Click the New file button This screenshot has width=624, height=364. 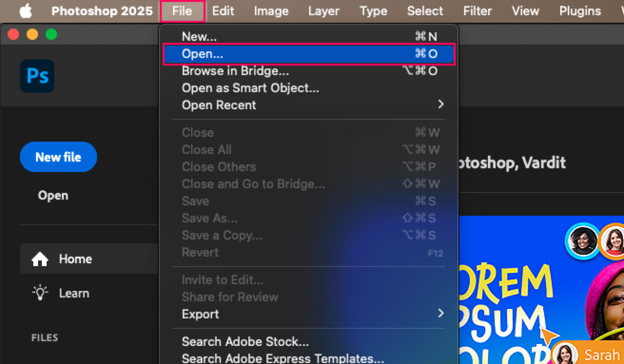pyautogui.click(x=58, y=156)
